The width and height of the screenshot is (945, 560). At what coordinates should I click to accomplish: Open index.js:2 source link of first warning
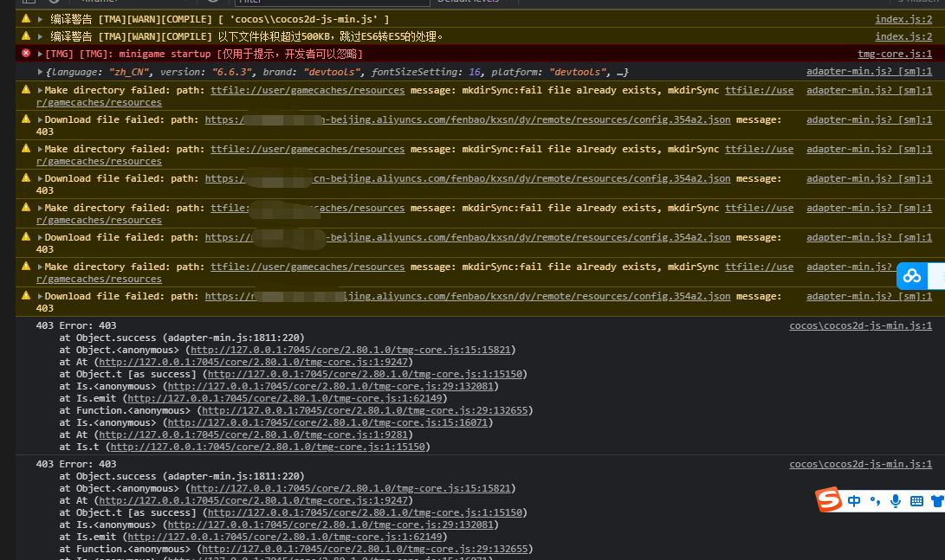pyautogui.click(x=903, y=19)
